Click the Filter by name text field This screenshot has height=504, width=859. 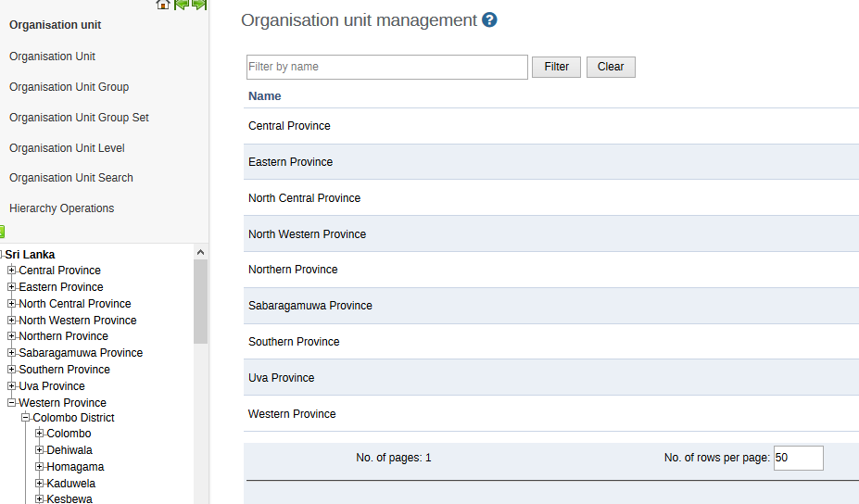(386, 67)
